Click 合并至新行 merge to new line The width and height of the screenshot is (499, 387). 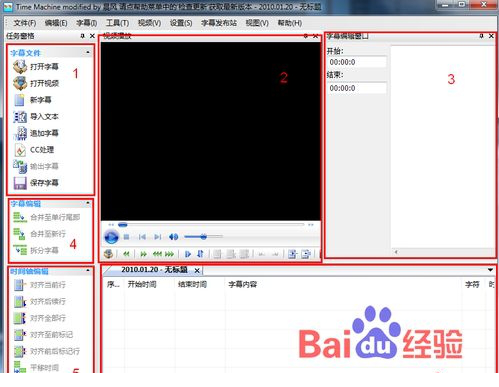tap(39, 234)
